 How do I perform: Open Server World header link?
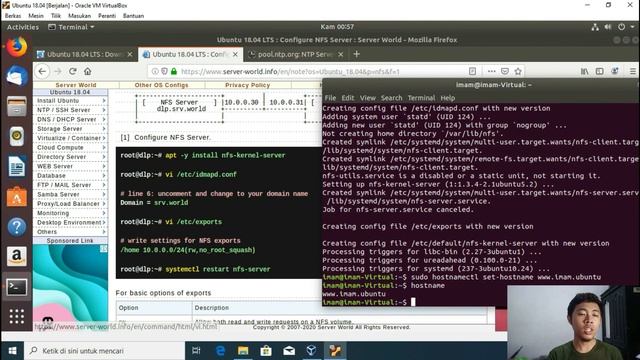(76, 85)
